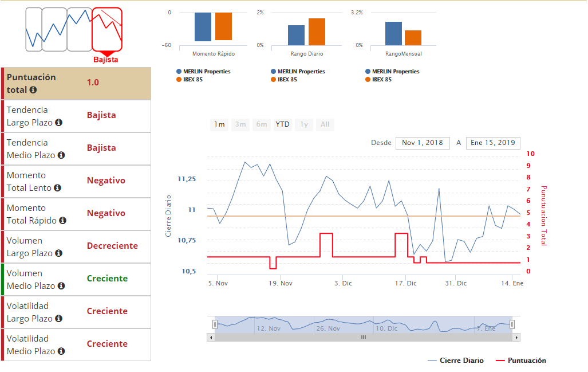Click the Bajista trend phase thumbnail
This screenshot has width=588, height=372.
pos(107,29)
